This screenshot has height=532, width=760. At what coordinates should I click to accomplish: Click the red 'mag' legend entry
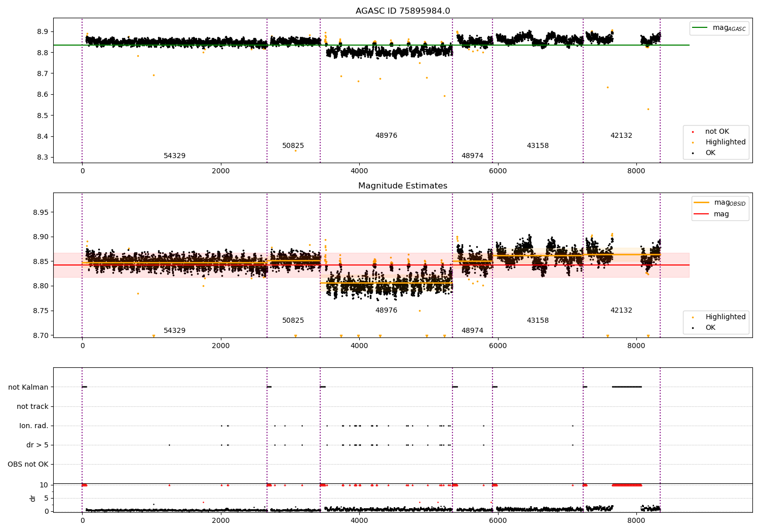click(x=721, y=214)
